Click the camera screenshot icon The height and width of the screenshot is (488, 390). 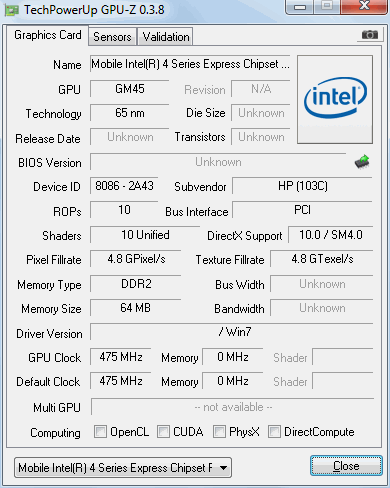(x=370, y=35)
